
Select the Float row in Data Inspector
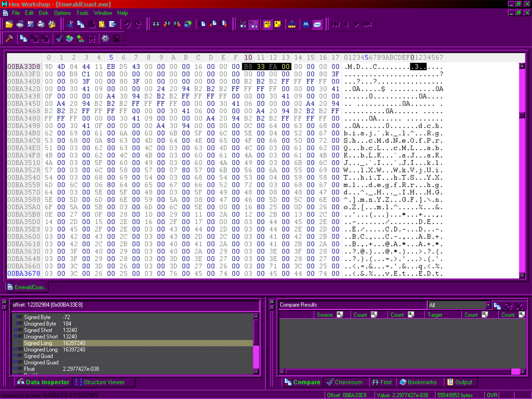tap(133, 369)
